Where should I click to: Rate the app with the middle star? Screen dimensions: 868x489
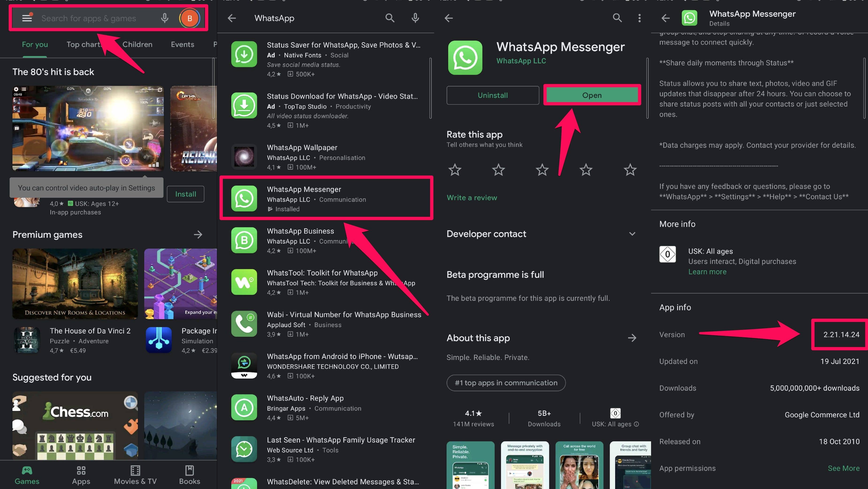click(x=542, y=170)
